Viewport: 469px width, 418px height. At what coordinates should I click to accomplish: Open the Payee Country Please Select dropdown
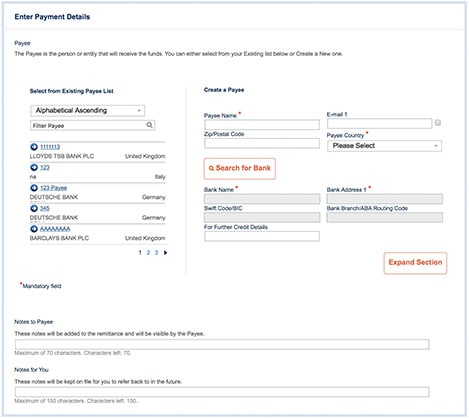tap(384, 146)
